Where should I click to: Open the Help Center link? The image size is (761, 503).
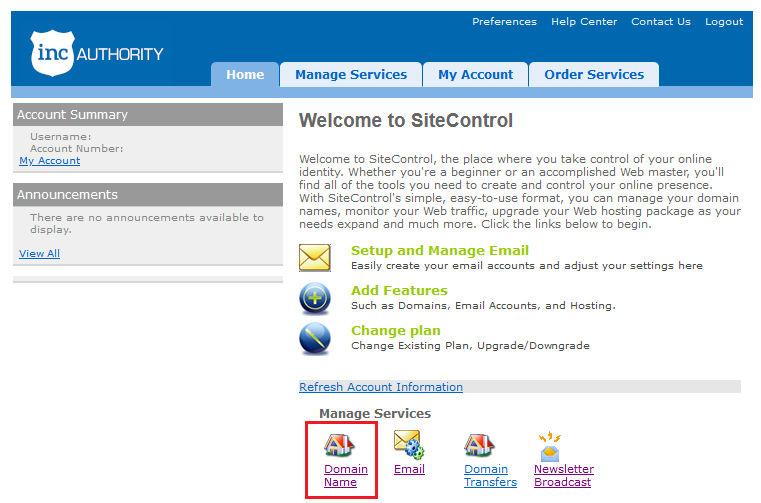point(584,21)
